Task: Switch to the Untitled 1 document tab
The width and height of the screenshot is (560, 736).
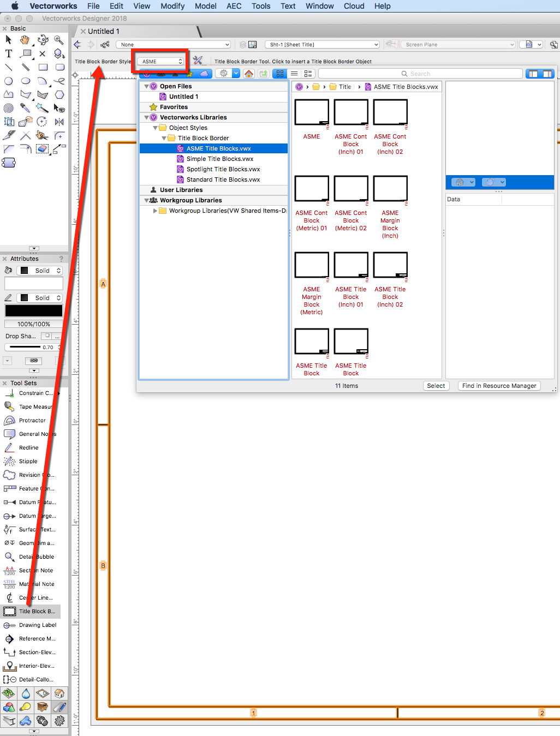Action: [104, 31]
